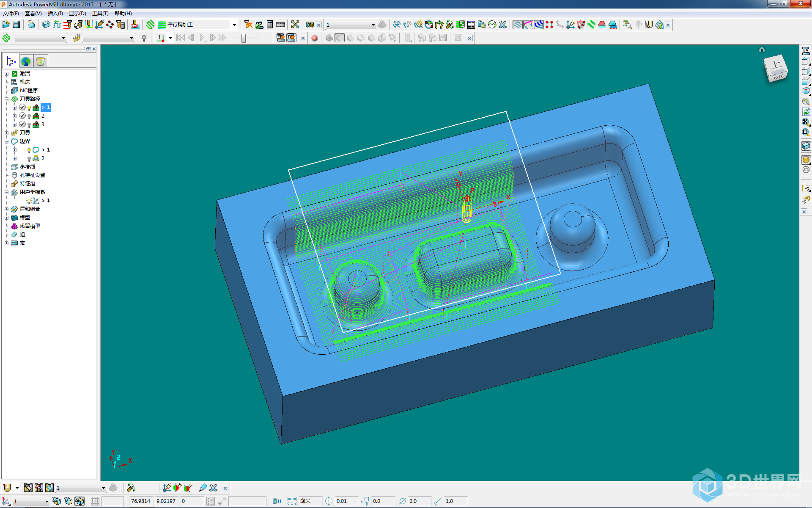The height and width of the screenshot is (508, 812).
Task: Toggle lightbulb of workplane 1 in tree
Action: coord(29,201)
